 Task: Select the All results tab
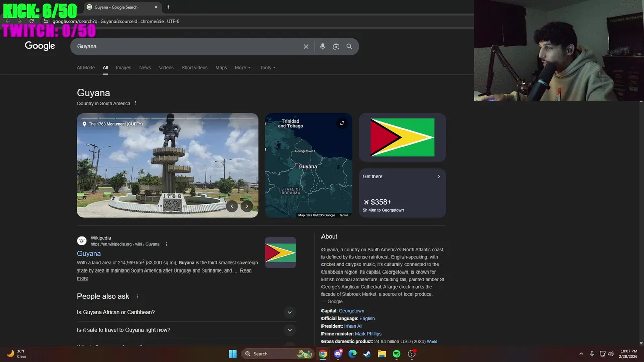(x=105, y=68)
